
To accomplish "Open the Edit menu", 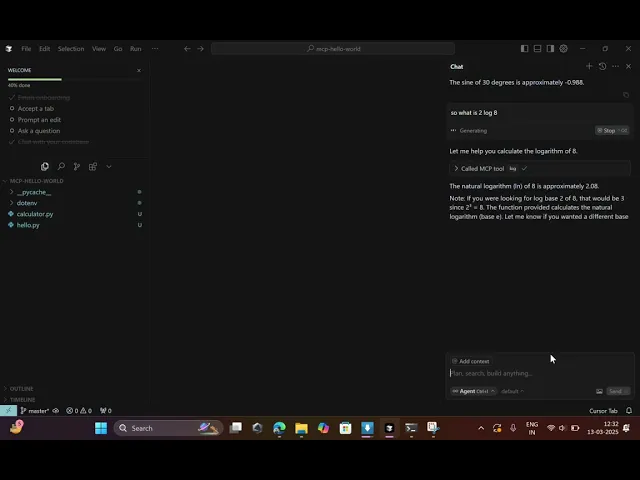I will (44, 49).
